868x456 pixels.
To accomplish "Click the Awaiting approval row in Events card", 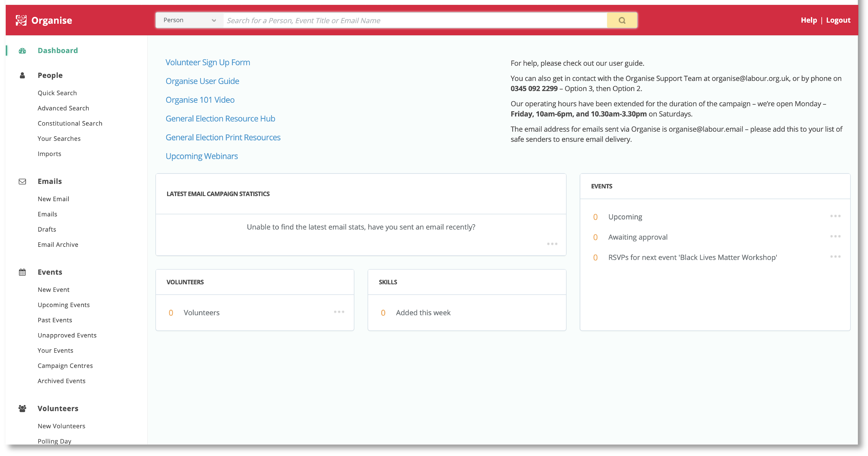I will click(x=715, y=237).
